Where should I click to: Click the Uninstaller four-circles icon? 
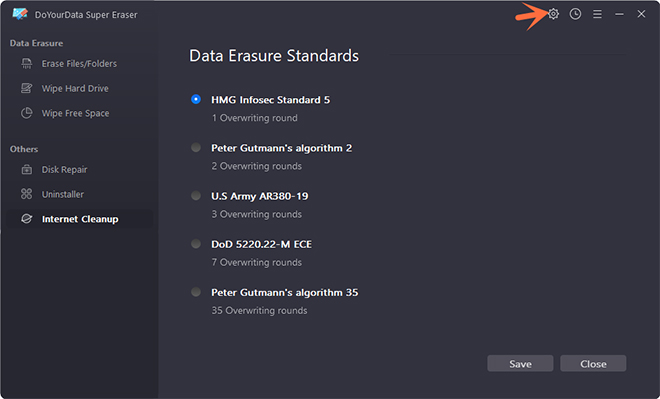point(27,194)
